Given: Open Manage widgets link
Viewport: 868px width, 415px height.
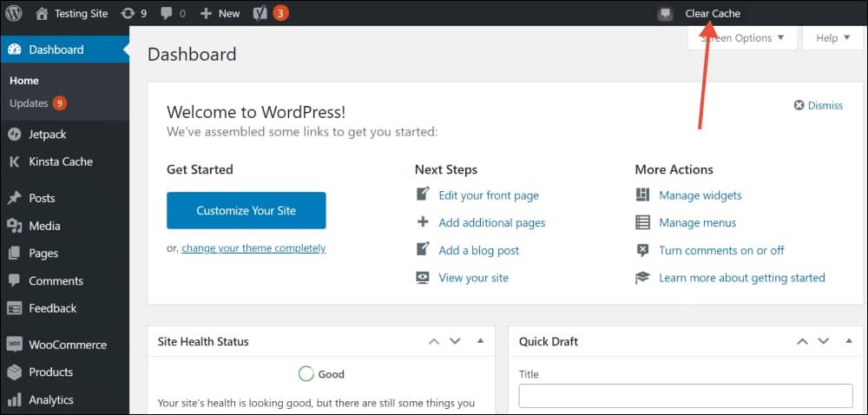Looking at the screenshot, I should click(700, 195).
